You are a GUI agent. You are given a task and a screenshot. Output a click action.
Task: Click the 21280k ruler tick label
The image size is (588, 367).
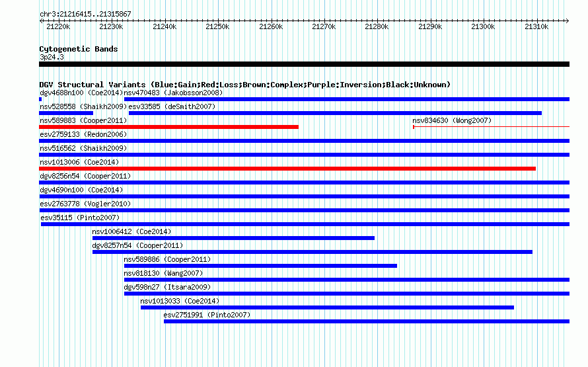point(377,26)
